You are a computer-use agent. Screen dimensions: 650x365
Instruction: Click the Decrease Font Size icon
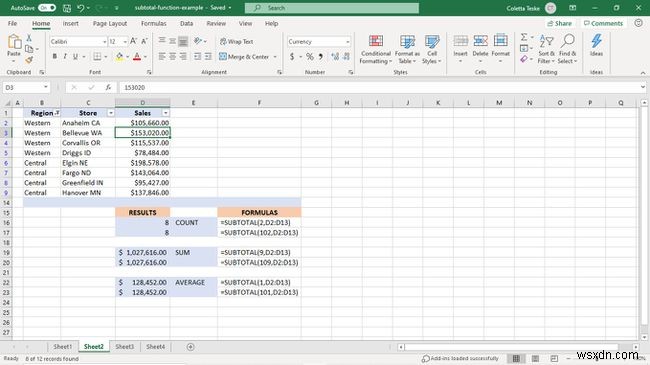coord(144,41)
